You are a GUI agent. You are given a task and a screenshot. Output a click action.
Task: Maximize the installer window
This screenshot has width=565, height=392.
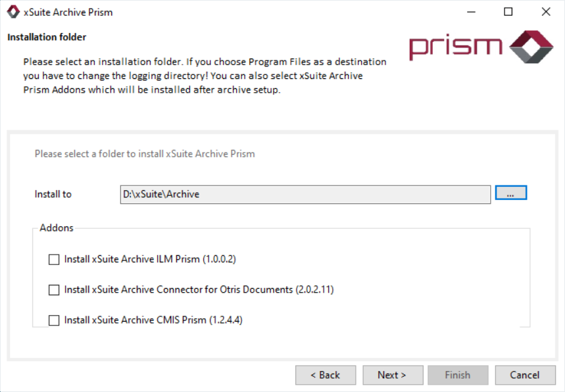(508, 12)
